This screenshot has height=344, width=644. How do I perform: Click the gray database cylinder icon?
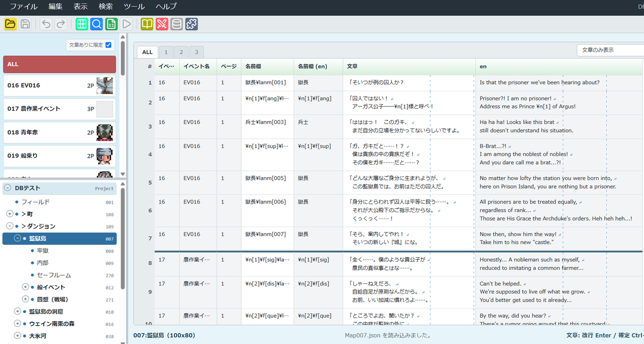tap(177, 24)
